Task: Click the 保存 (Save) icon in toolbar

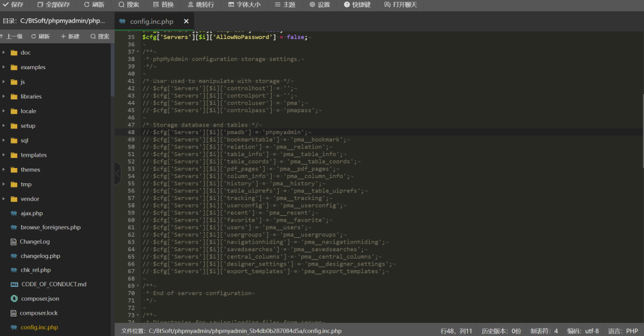Action: click(x=6, y=4)
